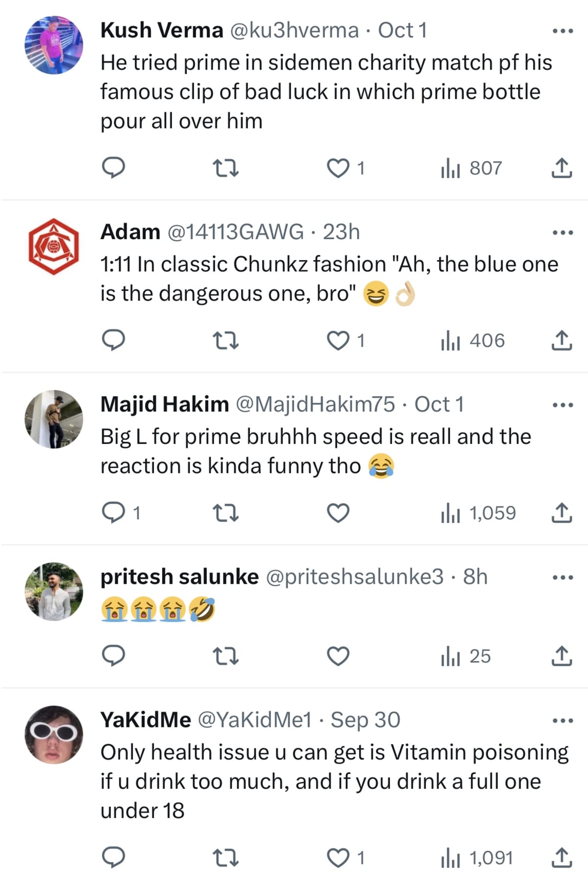588x875 pixels.
Task: Like pritesh salunke's emoji tweet
Action: [x=338, y=656]
